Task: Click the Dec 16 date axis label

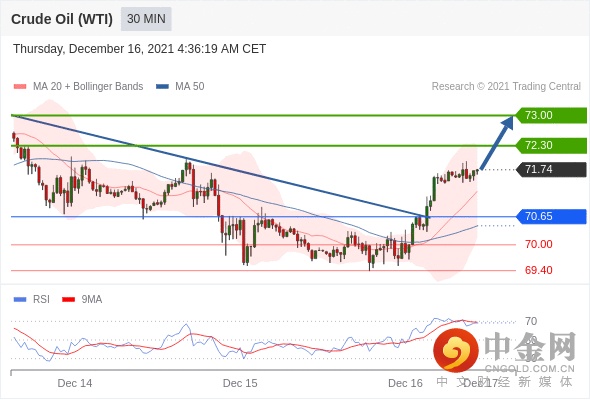Action: (x=405, y=383)
